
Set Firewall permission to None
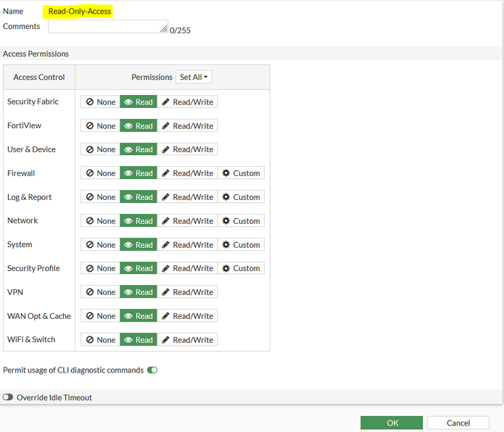point(100,173)
